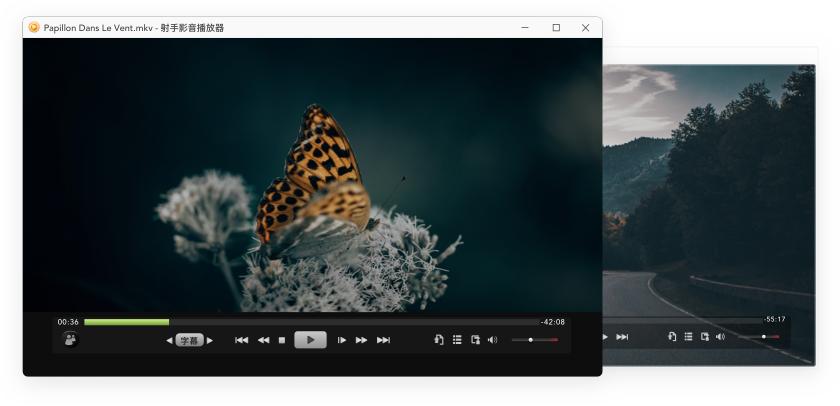
Task: Click the 字幕 subtitle button
Action: (x=189, y=340)
